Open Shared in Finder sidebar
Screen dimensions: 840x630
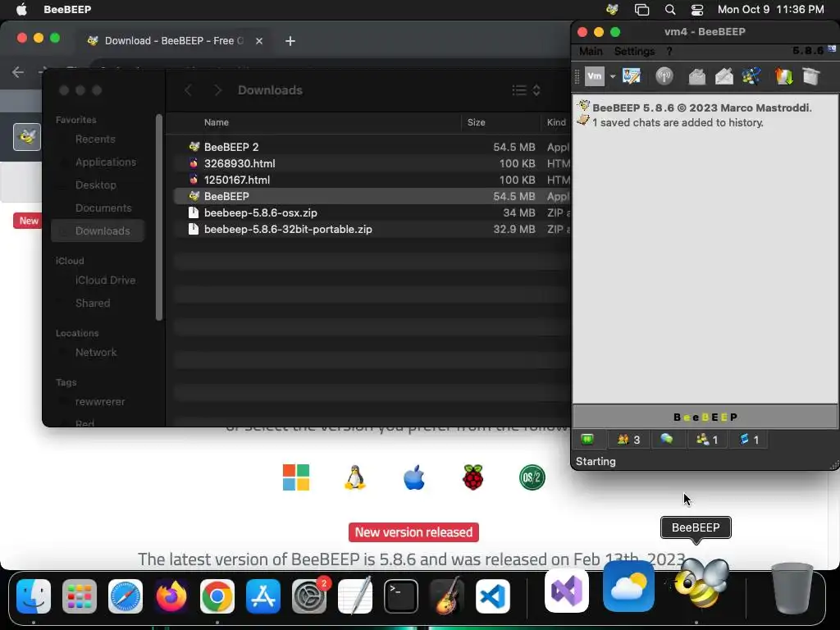(93, 304)
